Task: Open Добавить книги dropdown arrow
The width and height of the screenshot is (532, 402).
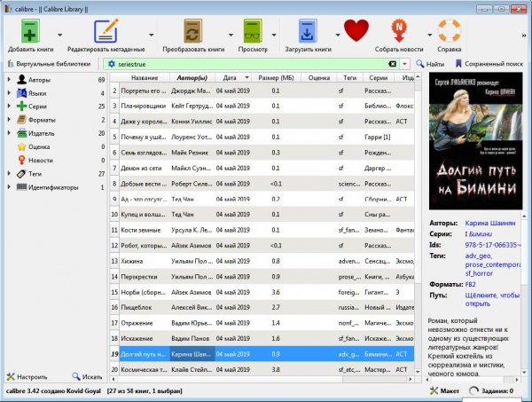Action: pos(59,35)
